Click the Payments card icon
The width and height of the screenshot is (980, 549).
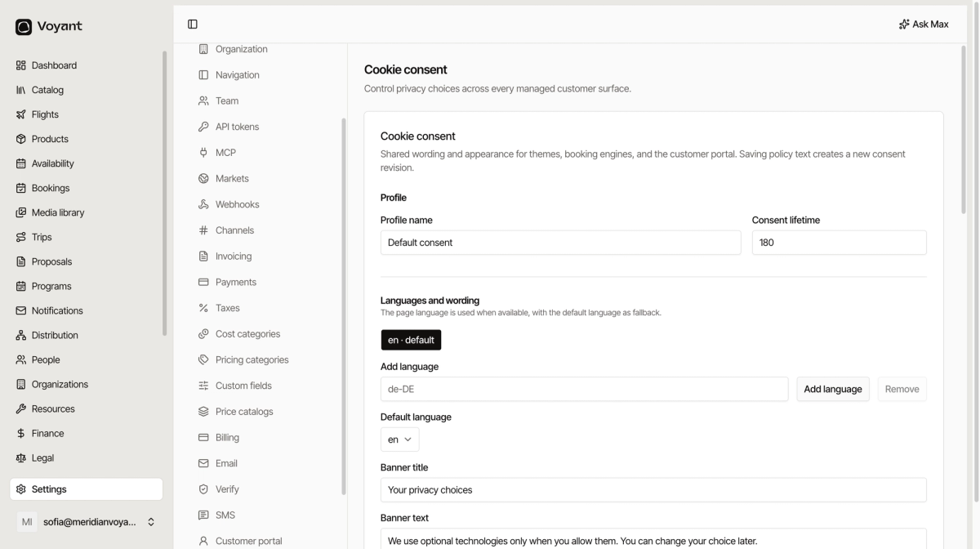203,282
